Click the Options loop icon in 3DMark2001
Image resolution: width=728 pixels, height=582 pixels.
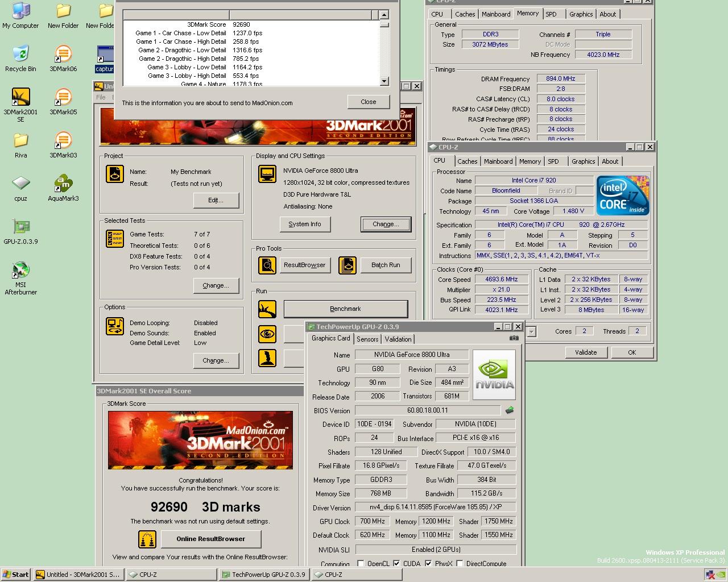click(115, 326)
